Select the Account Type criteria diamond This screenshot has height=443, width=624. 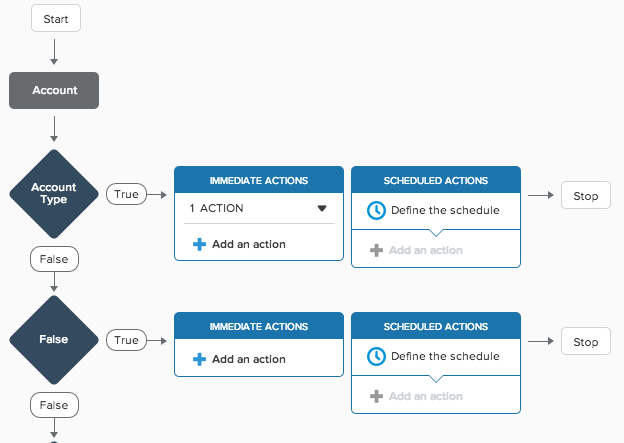[54, 194]
